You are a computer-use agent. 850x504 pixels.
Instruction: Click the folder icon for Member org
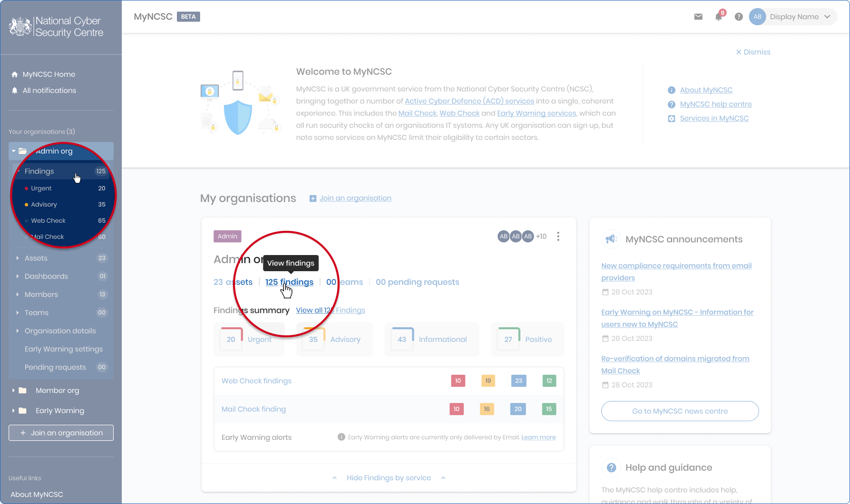click(x=23, y=390)
